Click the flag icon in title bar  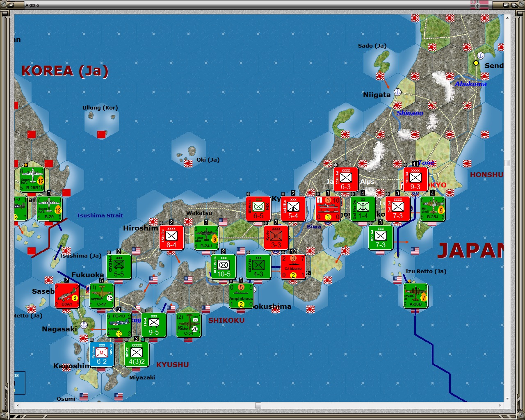(480, 5)
